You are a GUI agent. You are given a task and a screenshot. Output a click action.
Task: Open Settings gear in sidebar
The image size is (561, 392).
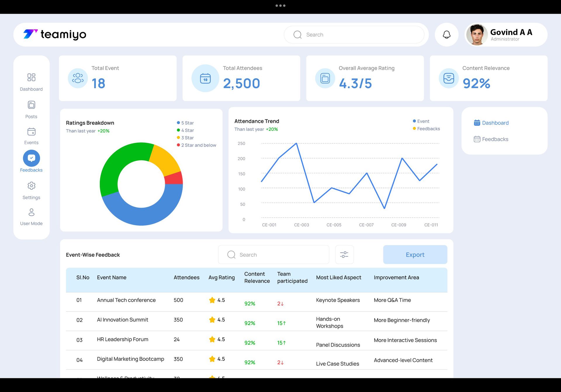pos(31,186)
